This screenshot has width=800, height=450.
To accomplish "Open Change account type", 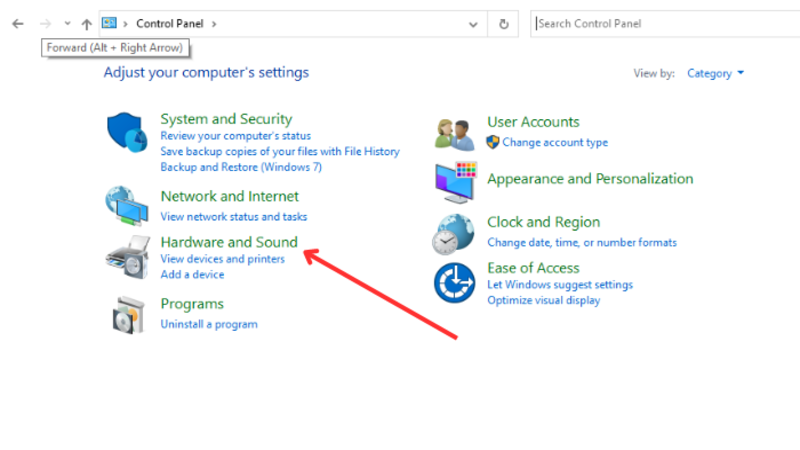I will 555,142.
